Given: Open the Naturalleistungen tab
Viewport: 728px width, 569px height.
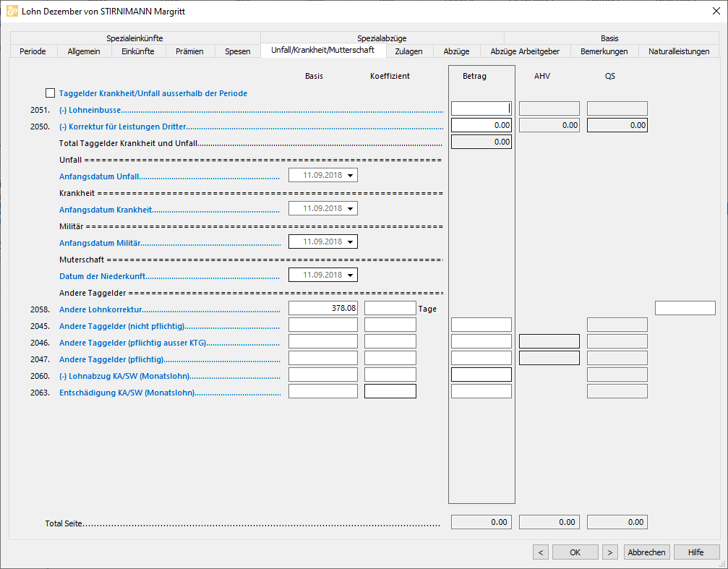Looking at the screenshot, I should (x=679, y=51).
